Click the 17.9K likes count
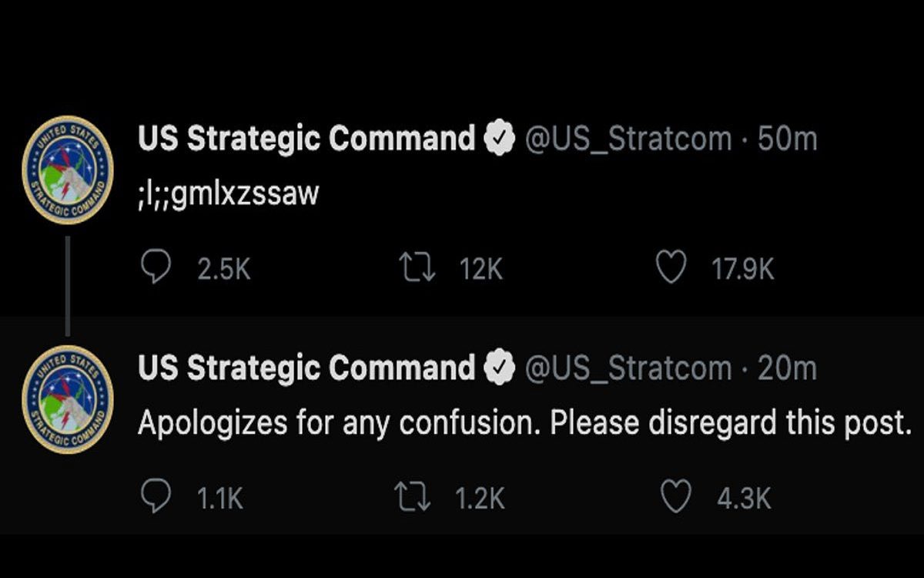924x578 pixels. coord(743,269)
